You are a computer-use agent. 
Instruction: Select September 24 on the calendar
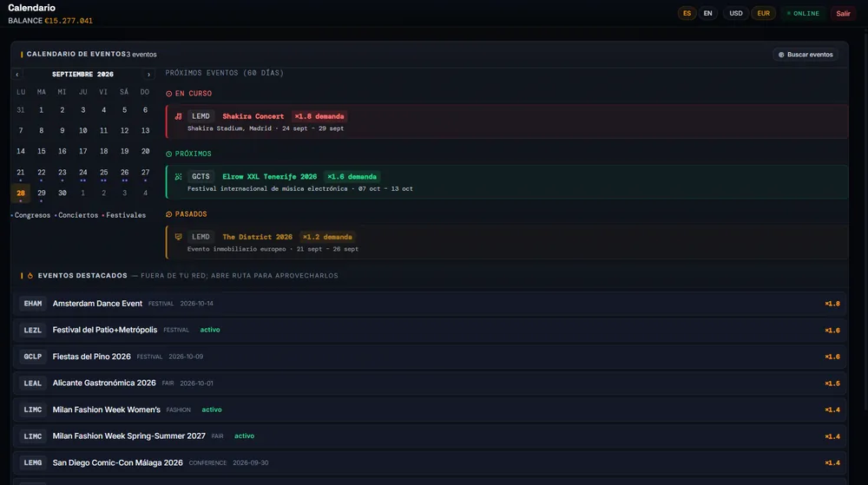[83, 173]
